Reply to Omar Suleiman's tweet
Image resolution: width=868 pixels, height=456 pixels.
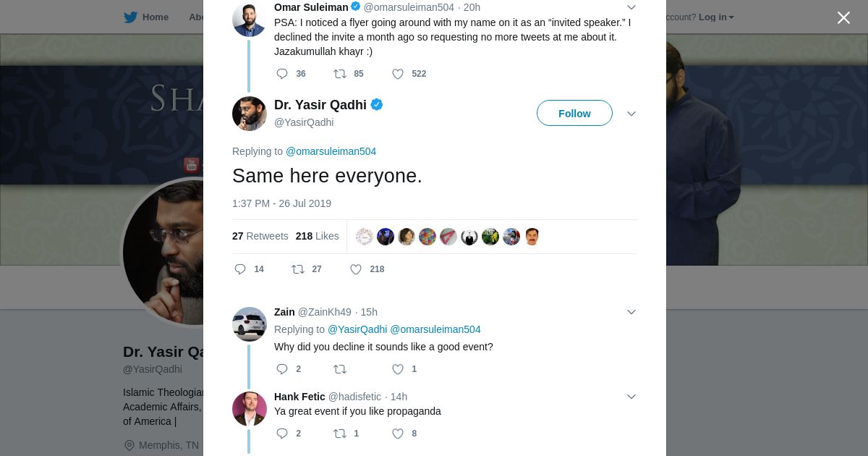point(282,74)
